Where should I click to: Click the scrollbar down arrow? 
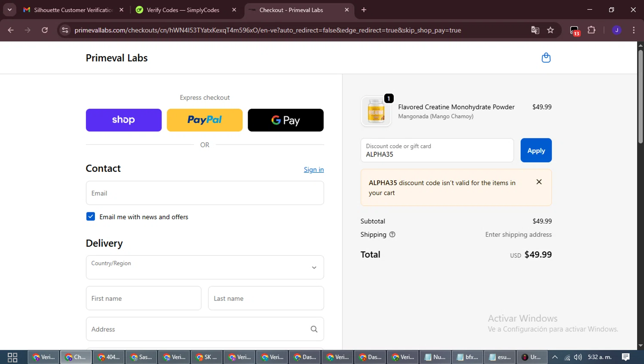tap(640, 346)
